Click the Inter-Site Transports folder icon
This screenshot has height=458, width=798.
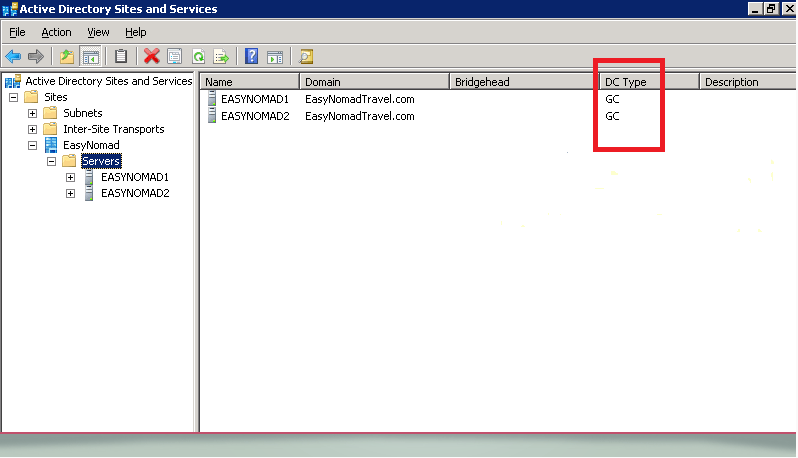point(50,129)
